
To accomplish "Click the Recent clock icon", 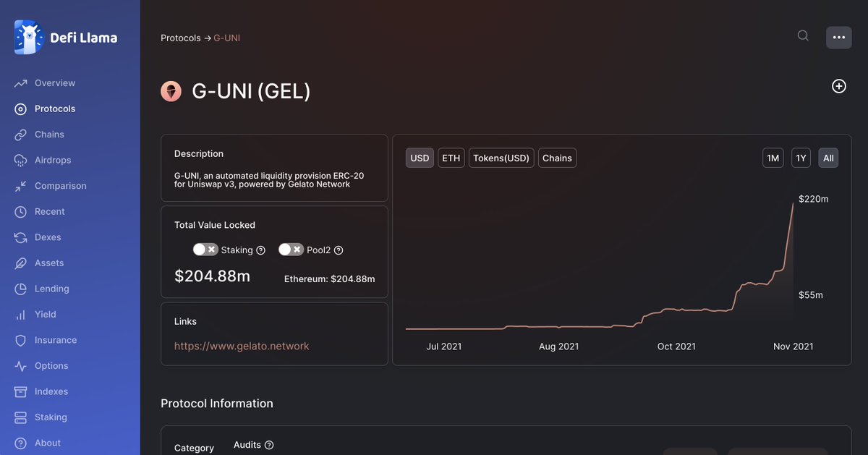I will pyautogui.click(x=20, y=212).
